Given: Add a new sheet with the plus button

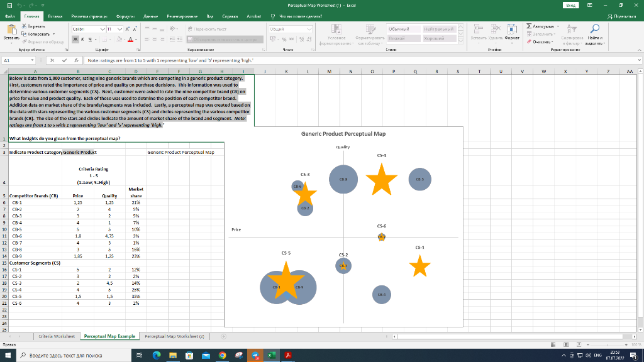Looking at the screenshot, I should coord(223,337).
